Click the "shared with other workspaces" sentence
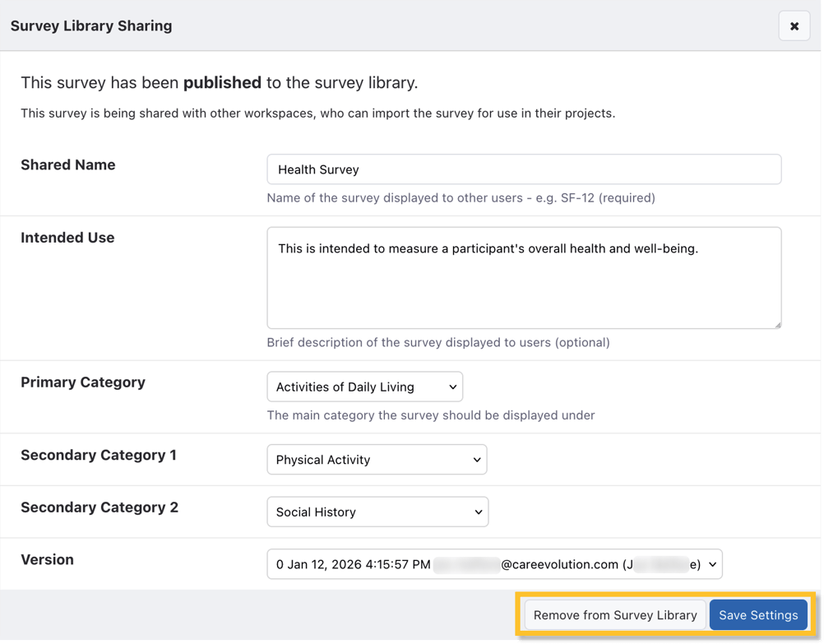824x644 pixels. tap(318, 113)
